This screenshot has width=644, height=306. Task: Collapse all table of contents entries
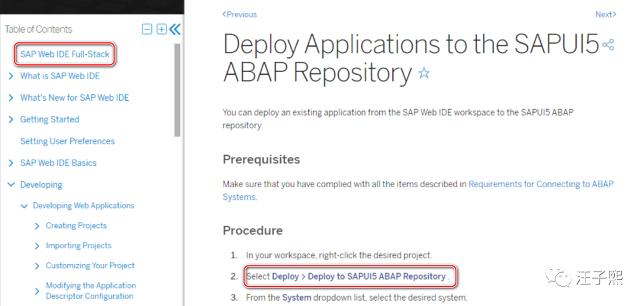(147, 29)
